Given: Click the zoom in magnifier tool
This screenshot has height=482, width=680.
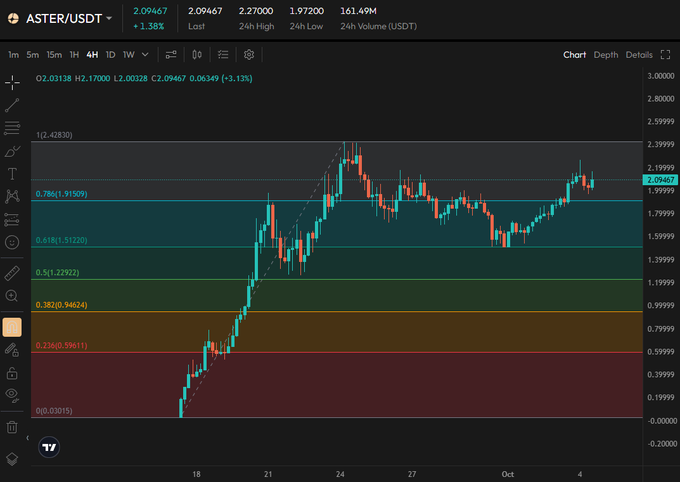Looking at the screenshot, I should [12, 296].
